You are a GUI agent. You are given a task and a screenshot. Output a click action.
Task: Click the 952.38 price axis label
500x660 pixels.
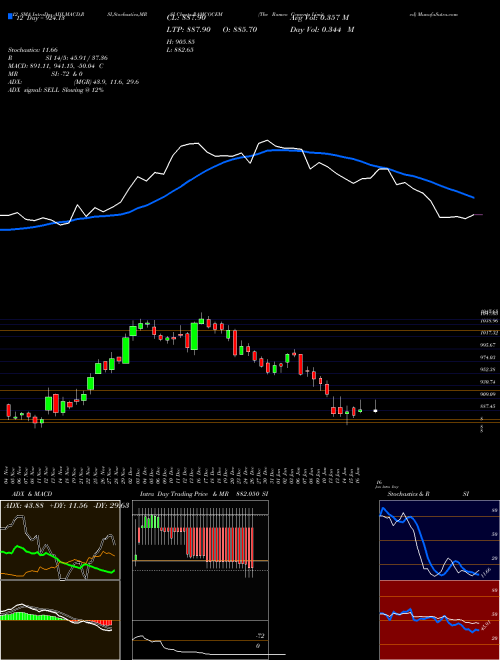[489, 370]
